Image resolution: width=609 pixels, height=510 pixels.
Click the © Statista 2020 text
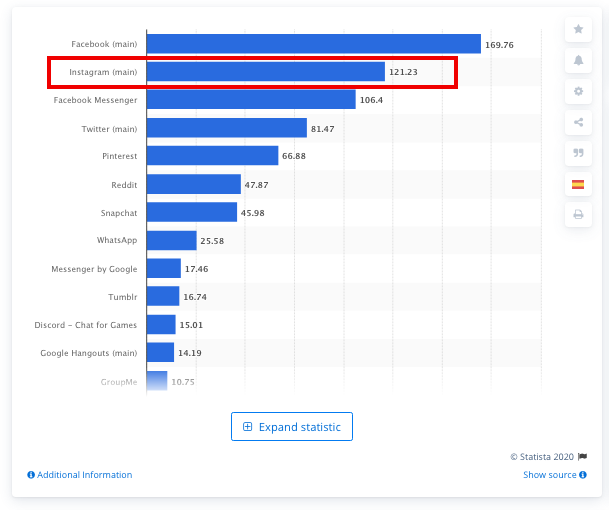pos(542,457)
